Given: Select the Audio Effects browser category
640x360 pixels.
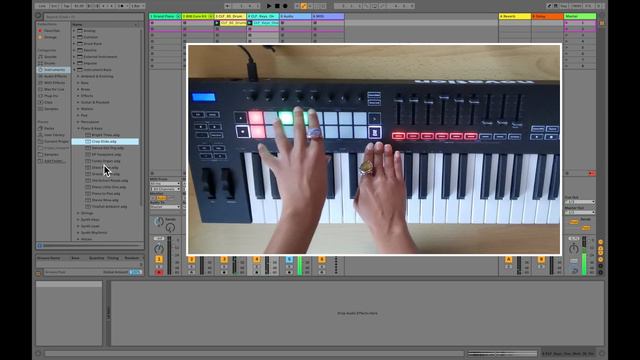Looking at the screenshot, I should click(55, 76).
